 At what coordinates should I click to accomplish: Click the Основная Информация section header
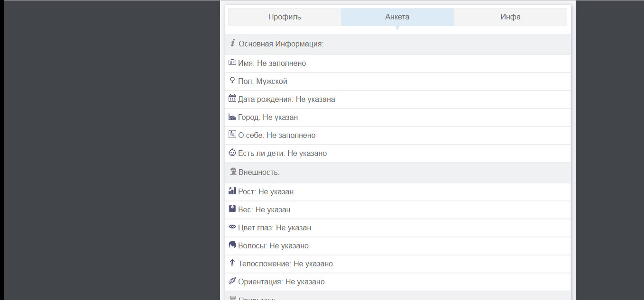pos(281,44)
